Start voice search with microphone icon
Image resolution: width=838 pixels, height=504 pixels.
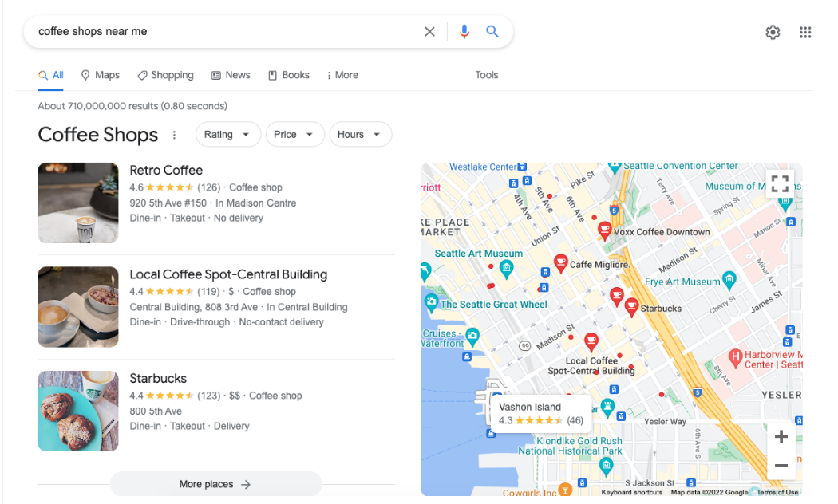[464, 32]
